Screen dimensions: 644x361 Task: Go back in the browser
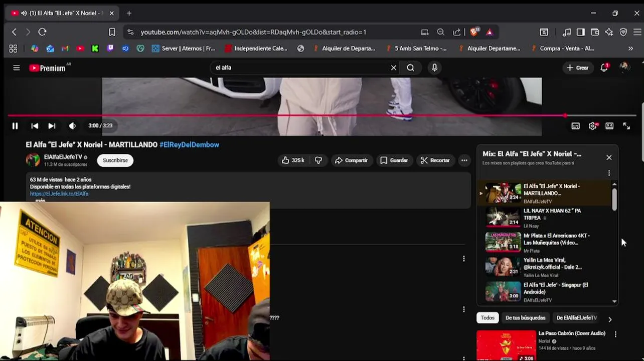14,32
